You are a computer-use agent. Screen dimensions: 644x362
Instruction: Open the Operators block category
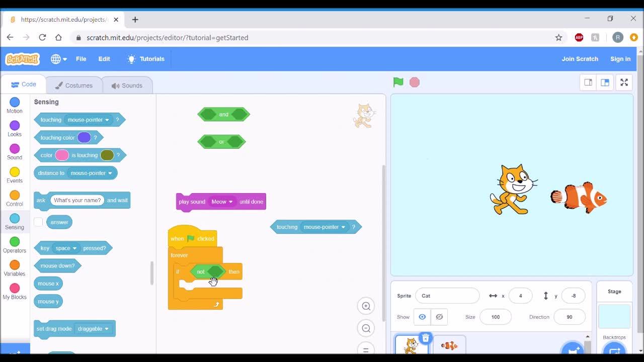(x=15, y=245)
